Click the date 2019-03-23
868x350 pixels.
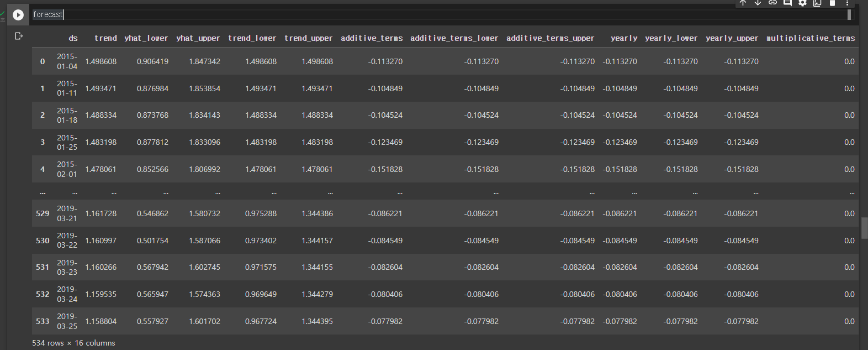pyautogui.click(x=67, y=267)
